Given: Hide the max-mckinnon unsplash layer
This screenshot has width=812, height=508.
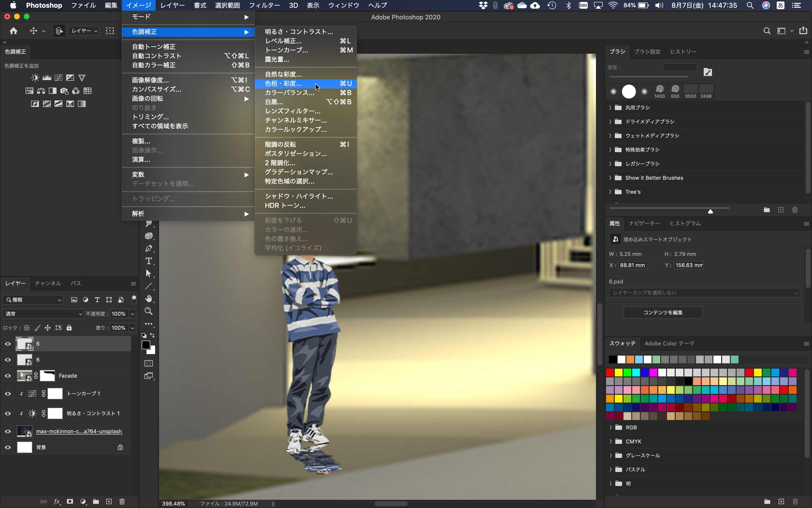Looking at the screenshot, I should [8, 431].
